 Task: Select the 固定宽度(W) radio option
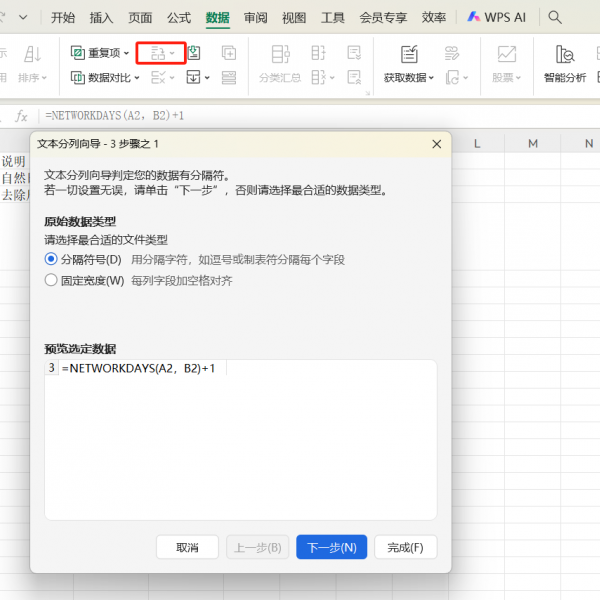(51, 281)
